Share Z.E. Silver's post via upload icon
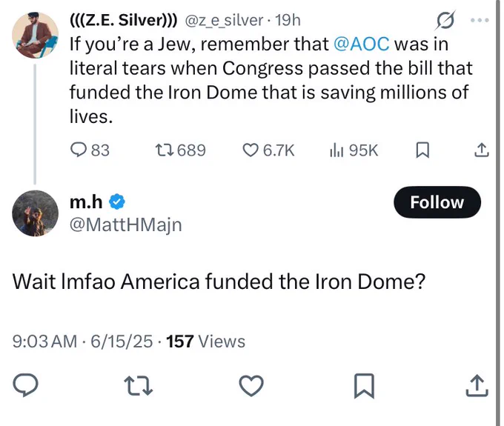Image resolution: width=504 pixels, height=426 pixels. pyautogui.click(x=482, y=150)
